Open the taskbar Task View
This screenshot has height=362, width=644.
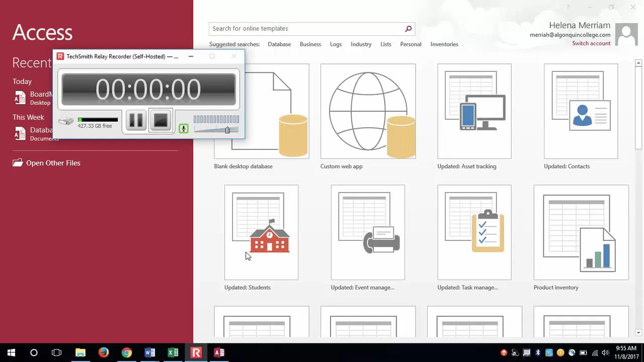pos(56,352)
